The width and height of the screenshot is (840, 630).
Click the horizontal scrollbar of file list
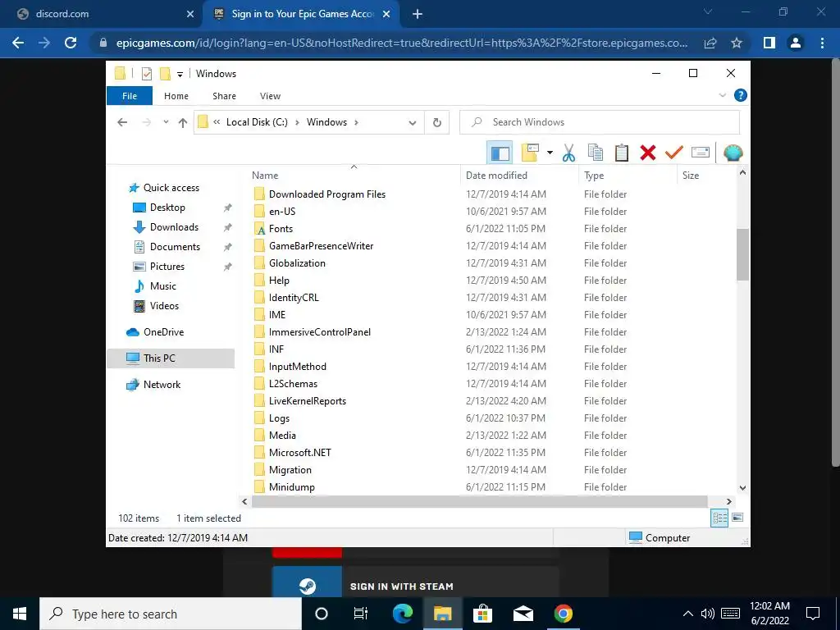[x=479, y=501]
